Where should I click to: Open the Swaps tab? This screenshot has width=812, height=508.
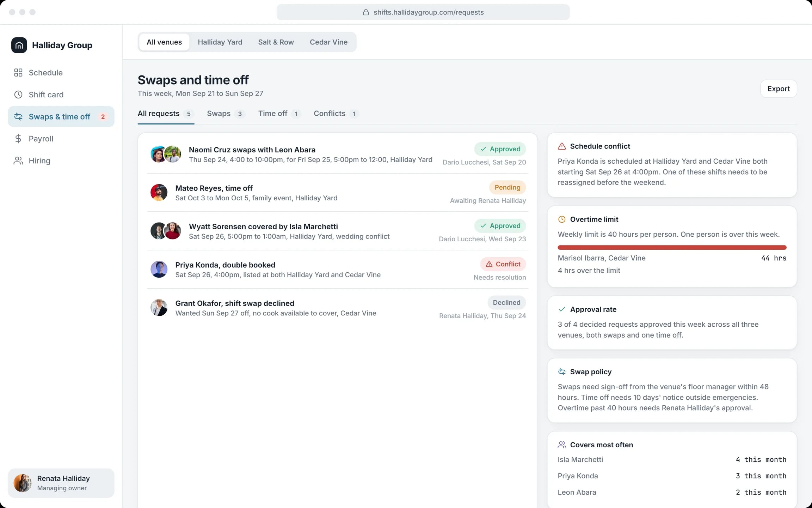[226, 114]
